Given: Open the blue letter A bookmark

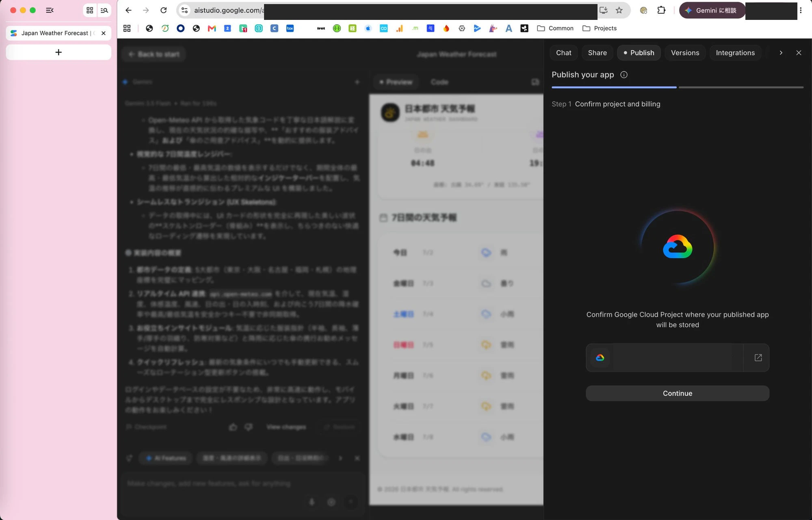Looking at the screenshot, I should pyautogui.click(x=509, y=28).
